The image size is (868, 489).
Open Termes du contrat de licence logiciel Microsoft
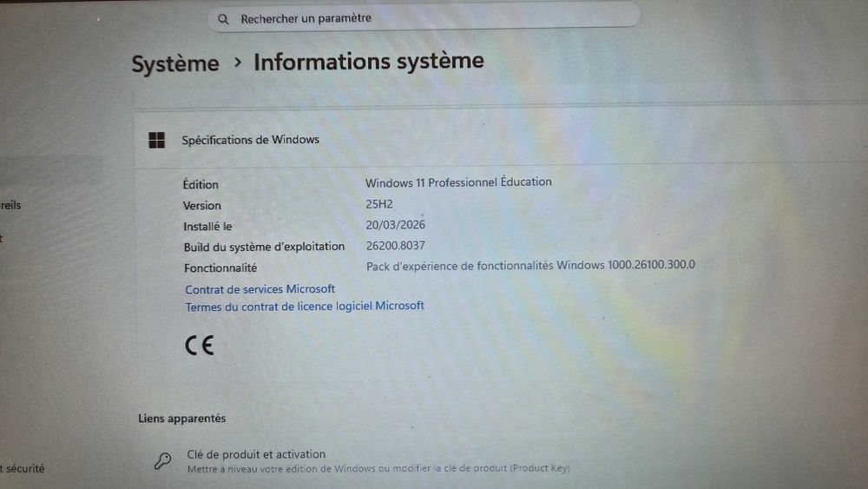tap(305, 306)
